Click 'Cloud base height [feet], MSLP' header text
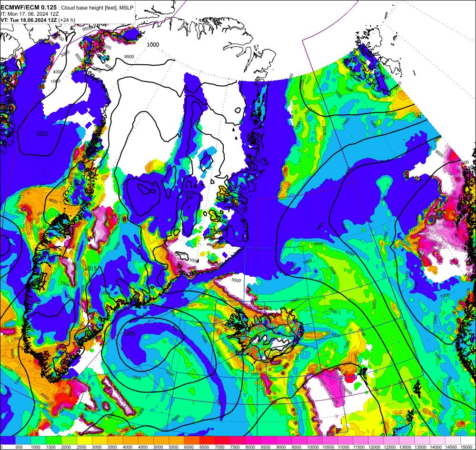 click(97, 8)
